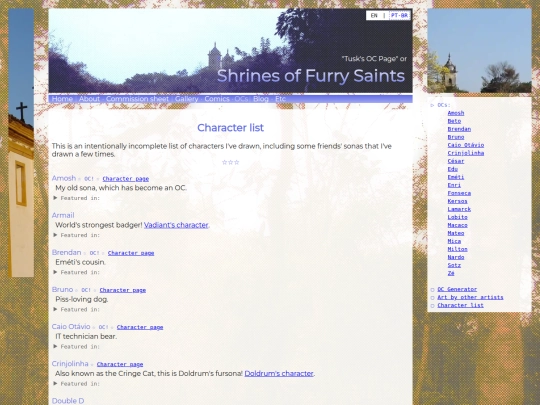Switch language to PT-BR

[399, 15]
